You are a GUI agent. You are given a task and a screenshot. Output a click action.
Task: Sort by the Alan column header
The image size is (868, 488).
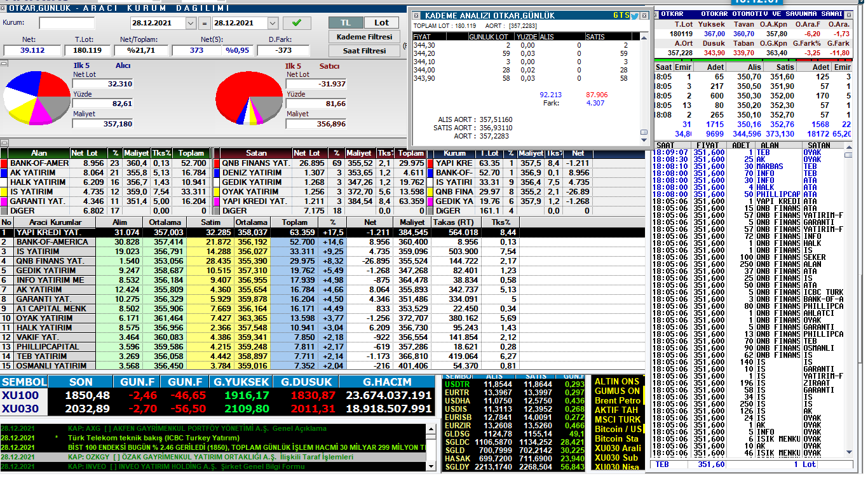39,153
